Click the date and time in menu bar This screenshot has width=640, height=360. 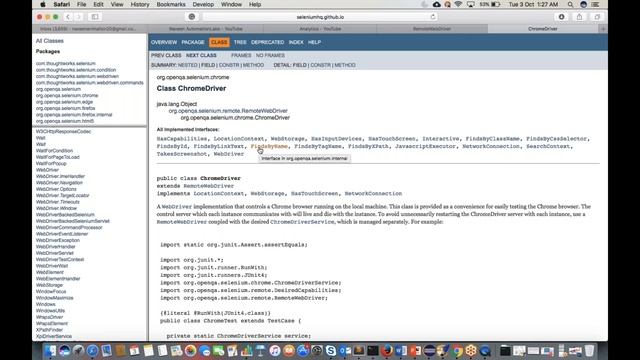pyautogui.click(x=533, y=4)
